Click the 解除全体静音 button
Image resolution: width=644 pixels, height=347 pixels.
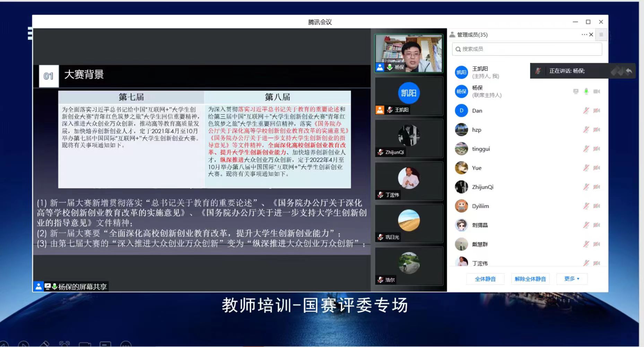click(x=530, y=279)
